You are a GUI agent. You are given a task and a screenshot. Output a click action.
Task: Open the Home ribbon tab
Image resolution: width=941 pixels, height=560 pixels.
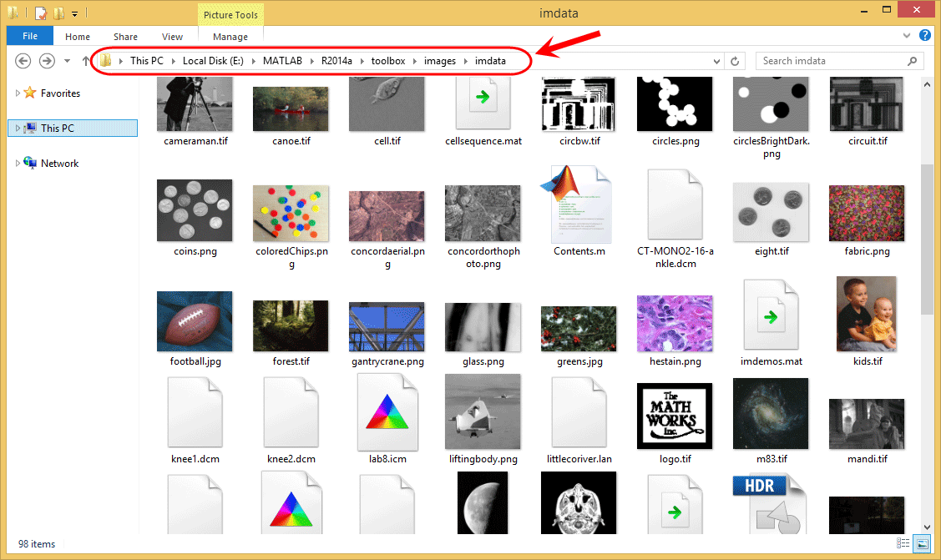click(x=78, y=37)
